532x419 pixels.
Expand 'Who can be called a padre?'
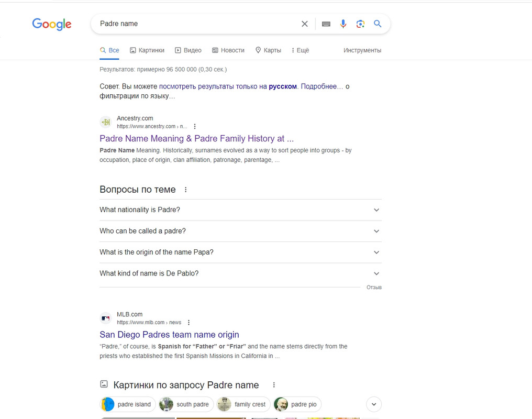point(240,231)
